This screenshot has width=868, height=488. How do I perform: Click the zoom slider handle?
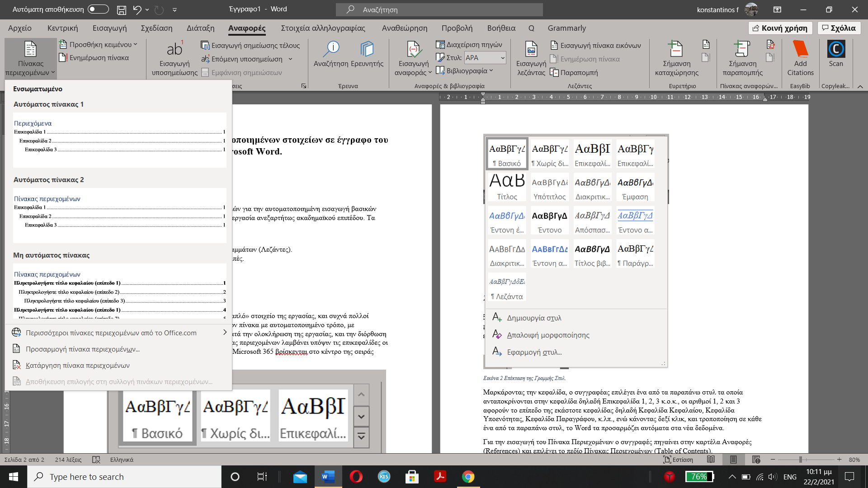[x=800, y=460]
